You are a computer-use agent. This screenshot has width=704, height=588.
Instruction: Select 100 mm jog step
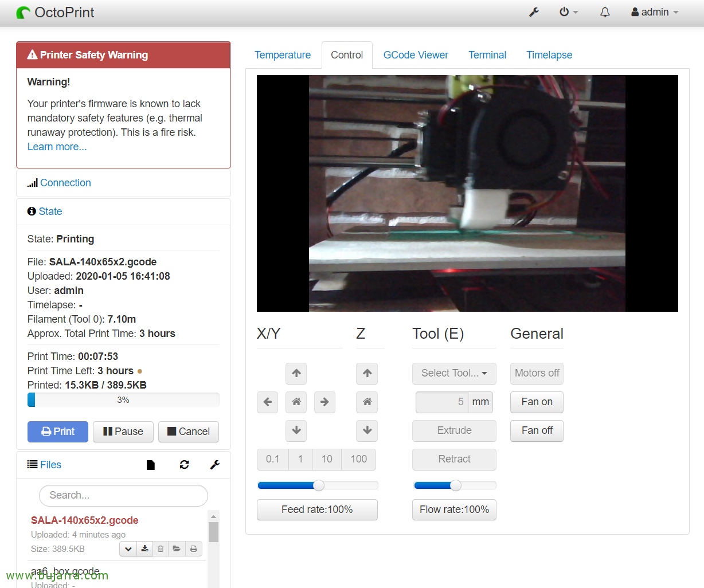click(x=359, y=459)
